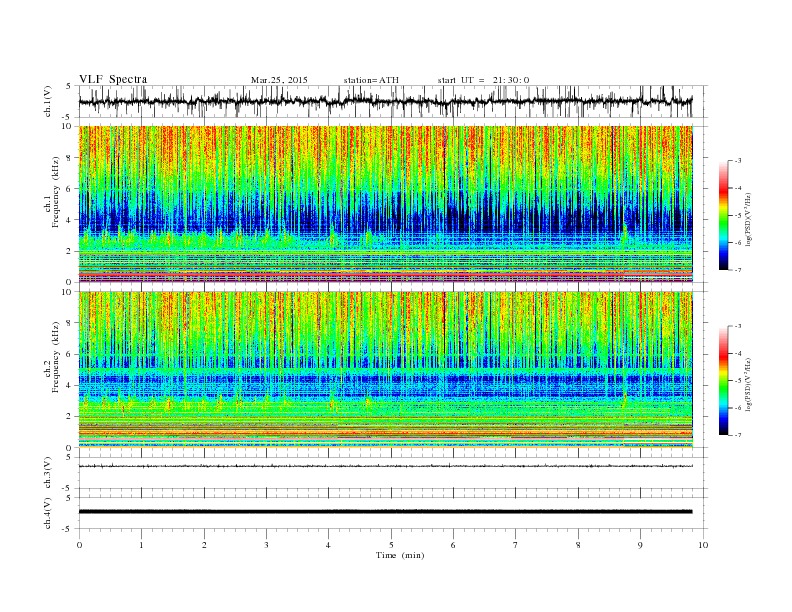Click the 'start UT = 21:30:0' text
792x612 pixels.
point(483,80)
